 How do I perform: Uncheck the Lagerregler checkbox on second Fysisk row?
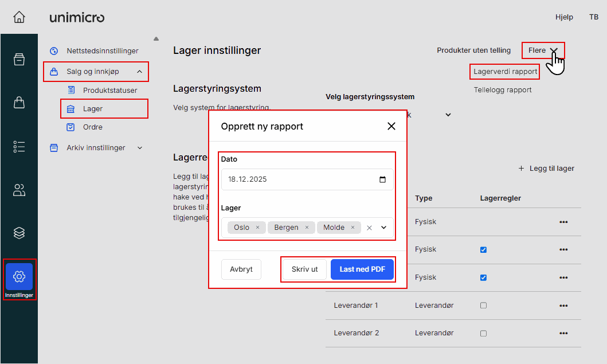tap(483, 249)
